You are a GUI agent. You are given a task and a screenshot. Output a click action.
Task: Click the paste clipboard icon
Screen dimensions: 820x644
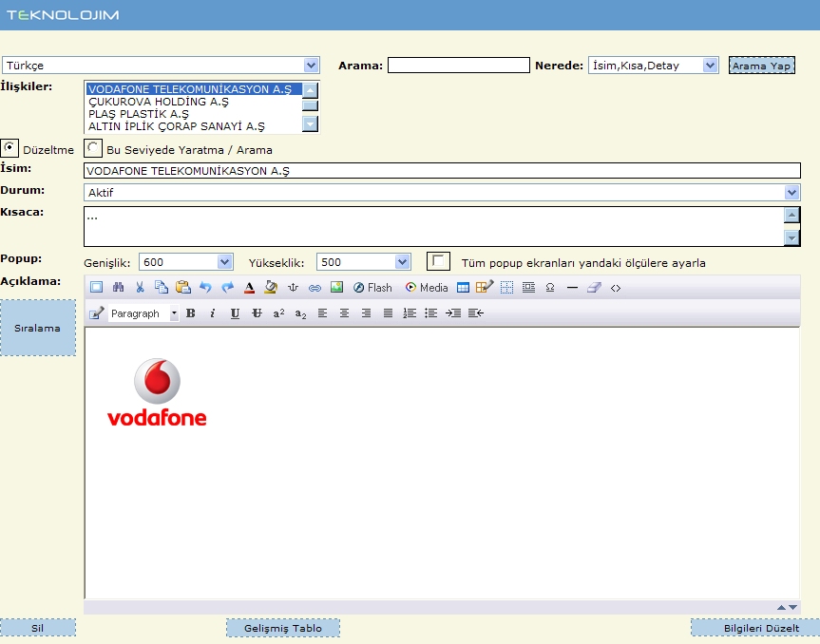(x=183, y=287)
